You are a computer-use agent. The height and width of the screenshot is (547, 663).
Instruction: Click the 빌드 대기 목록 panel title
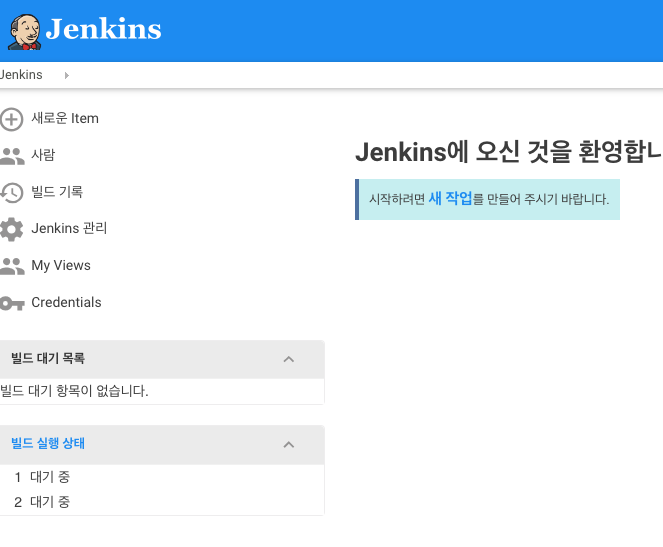pos(48,358)
